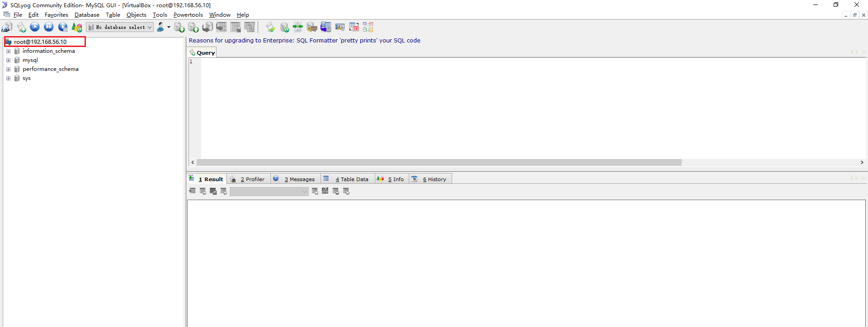
Task: Select the sys database entry
Action: click(x=27, y=78)
